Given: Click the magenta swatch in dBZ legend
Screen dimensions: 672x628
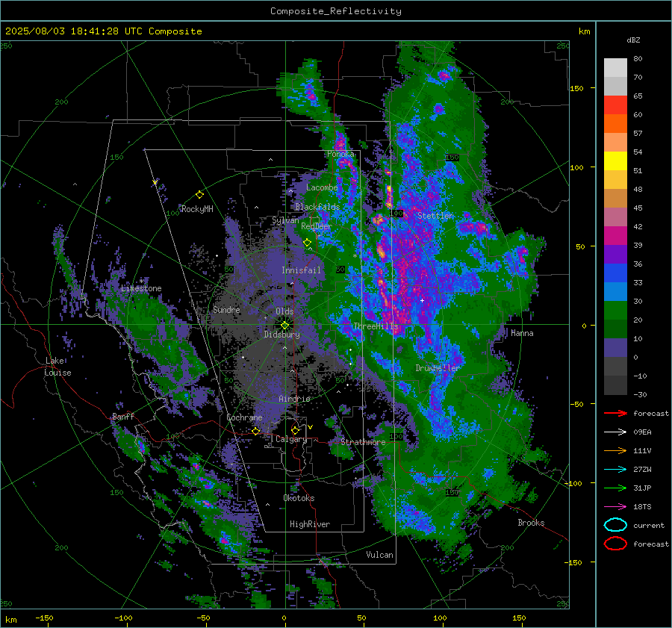Looking at the screenshot, I should 615,236.
